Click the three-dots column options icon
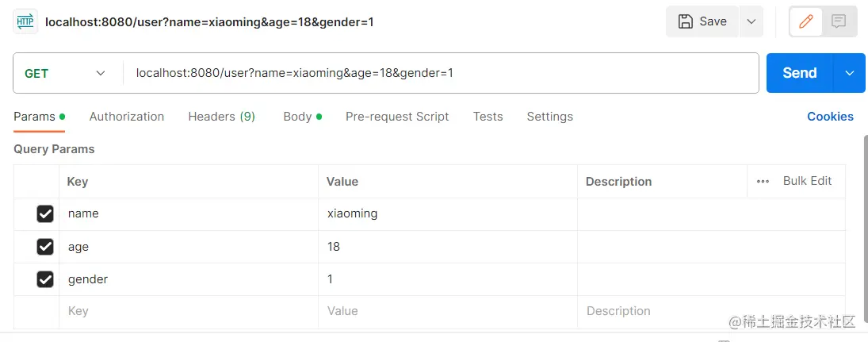 pyautogui.click(x=763, y=181)
